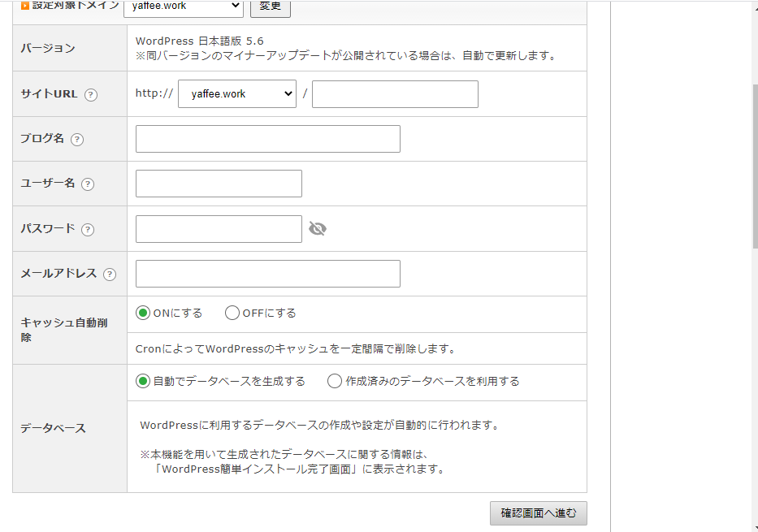The height and width of the screenshot is (532, 758).
Task: Open site URL domain dropdown
Action: tap(236, 94)
